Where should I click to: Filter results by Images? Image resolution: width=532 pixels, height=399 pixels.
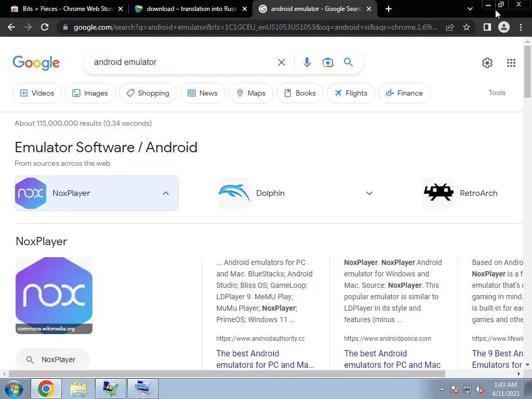click(x=90, y=93)
